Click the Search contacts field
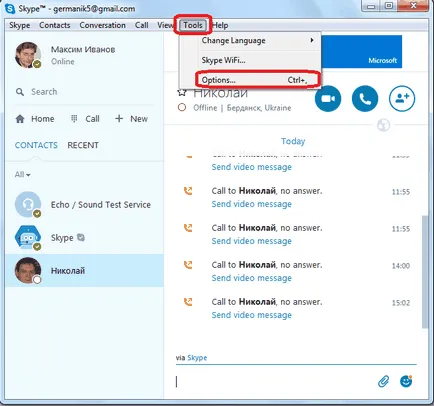 [83, 92]
